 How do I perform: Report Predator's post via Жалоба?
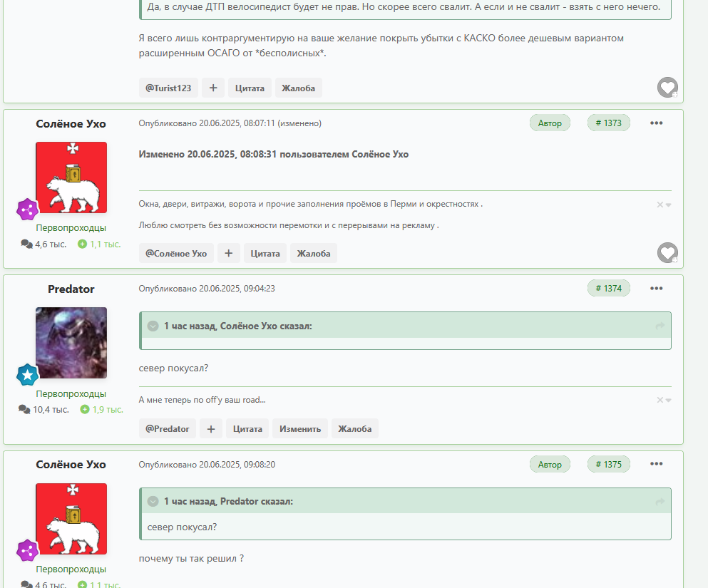click(x=355, y=428)
